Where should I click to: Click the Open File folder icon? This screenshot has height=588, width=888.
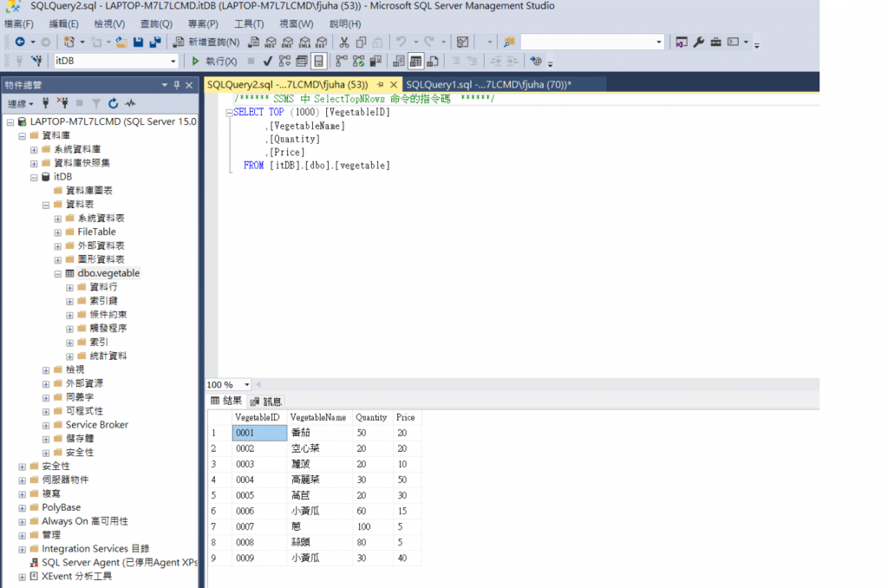(x=121, y=42)
